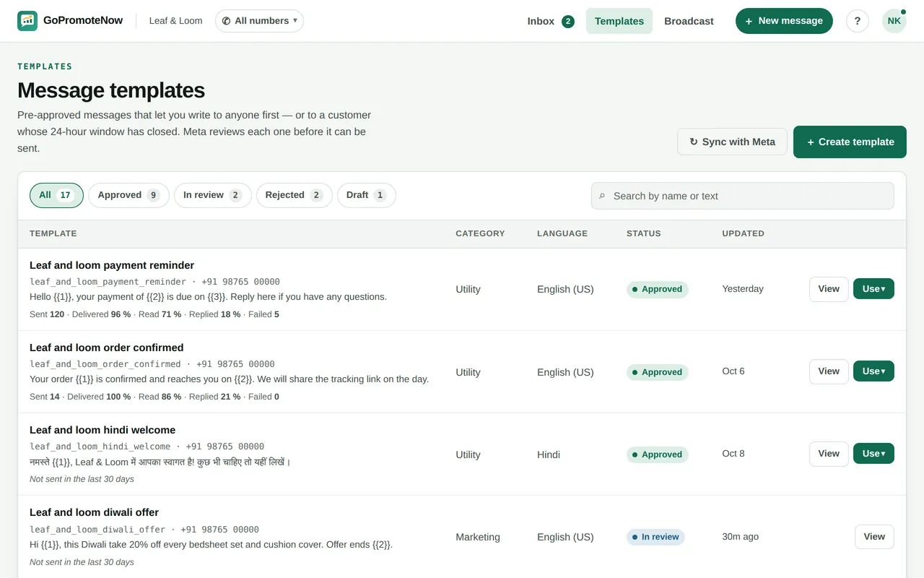Click the CATEGORY column header
The image size is (924, 578).
pyautogui.click(x=480, y=233)
